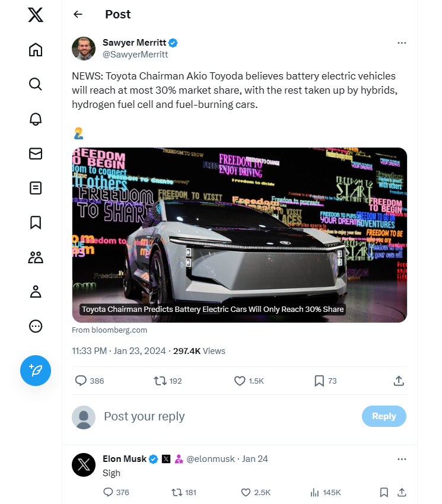The width and height of the screenshot is (442, 504).
Task: Go to the X home logo
Action: [36, 15]
